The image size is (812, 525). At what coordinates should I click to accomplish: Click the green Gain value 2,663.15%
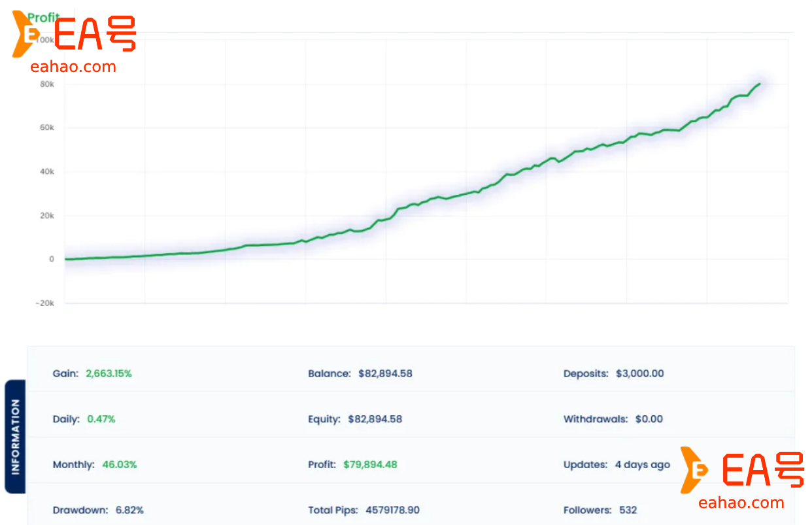tap(109, 373)
